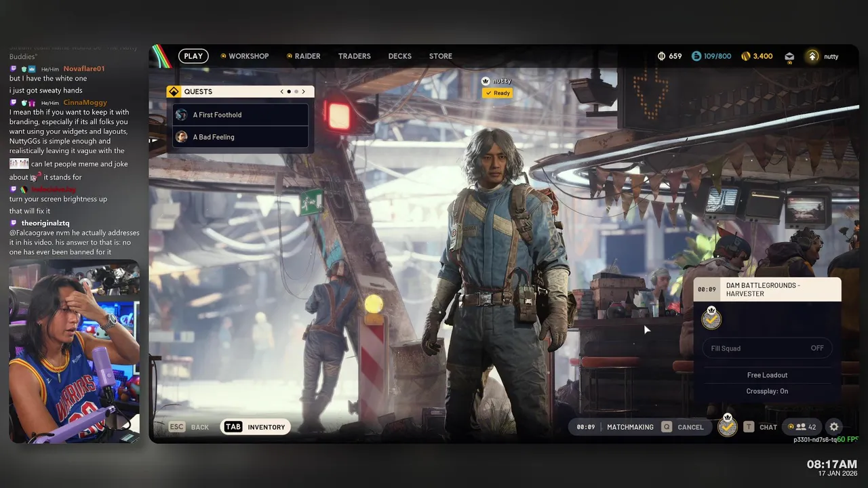
Task: Click the ready avatar badge inside the matchmaking panel
Action: [x=711, y=318]
